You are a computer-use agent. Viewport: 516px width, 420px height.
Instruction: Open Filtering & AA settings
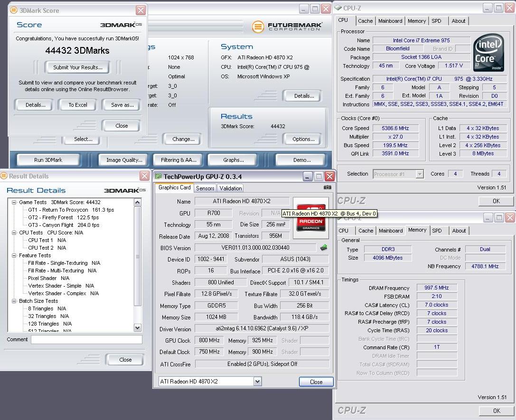[178, 160]
